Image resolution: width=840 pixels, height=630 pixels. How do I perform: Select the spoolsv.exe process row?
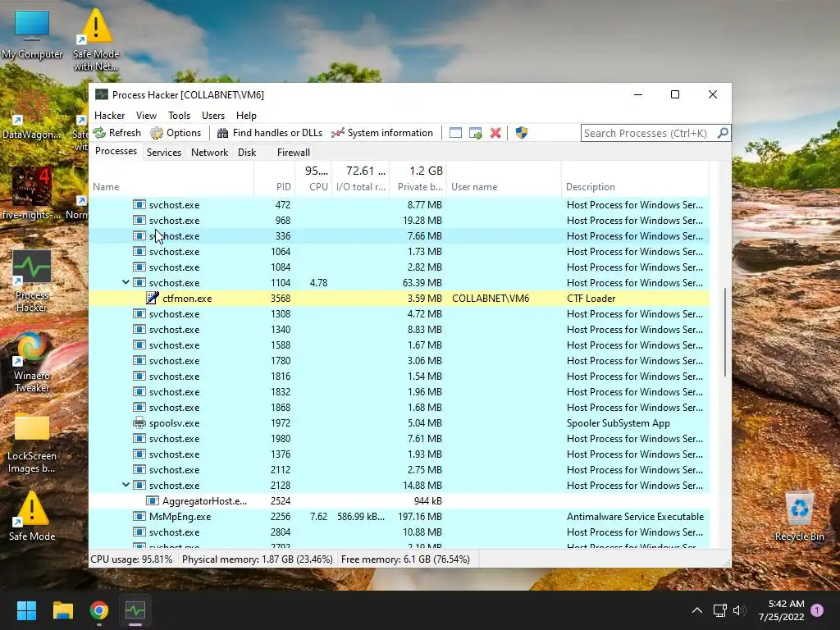pyautogui.click(x=399, y=423)
